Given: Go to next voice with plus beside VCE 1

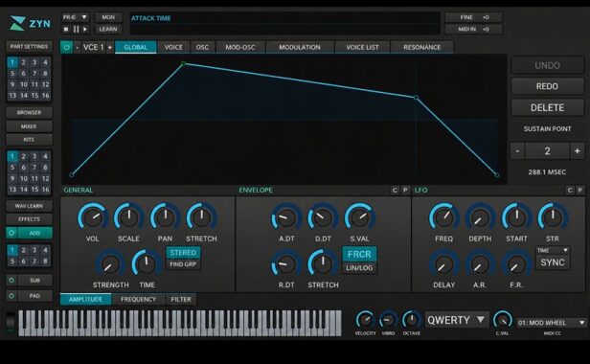Looking at the screenshot, I should (x=110, y=48).
